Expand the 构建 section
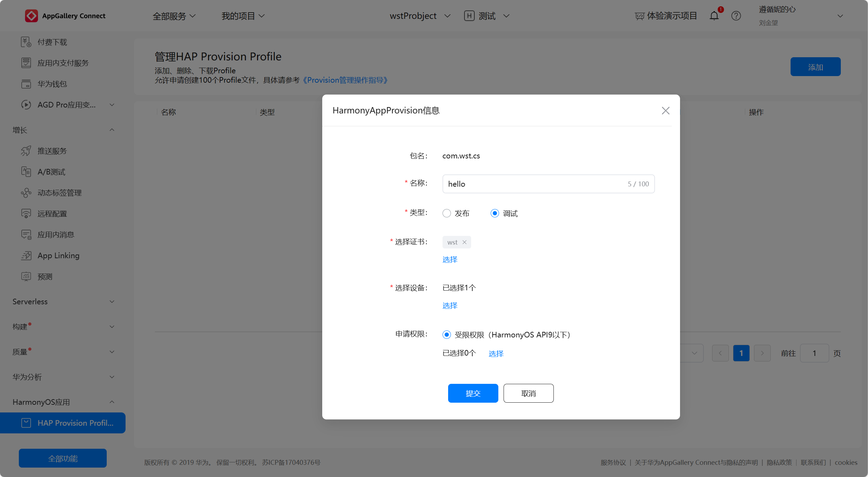This screenshot has width=868, height=477. click(x=112, y=327)
